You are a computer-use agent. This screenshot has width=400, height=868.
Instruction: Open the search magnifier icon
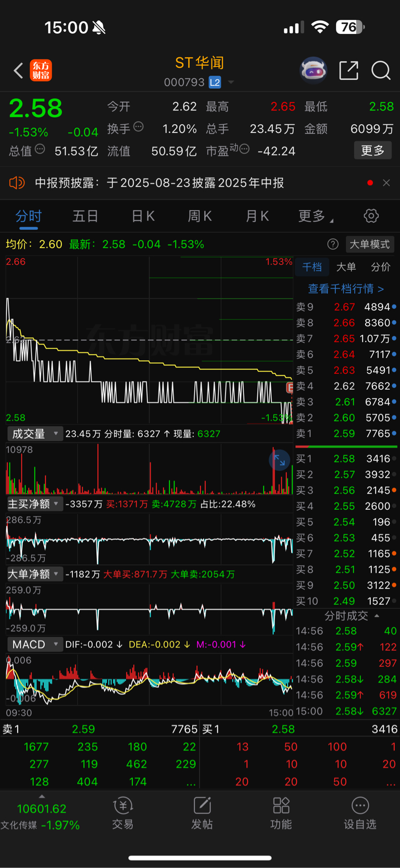pos(381,70)
